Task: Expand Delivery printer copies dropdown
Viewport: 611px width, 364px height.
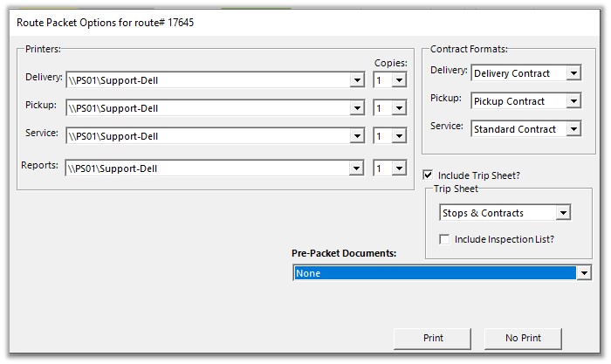Action: pos(399,80)
